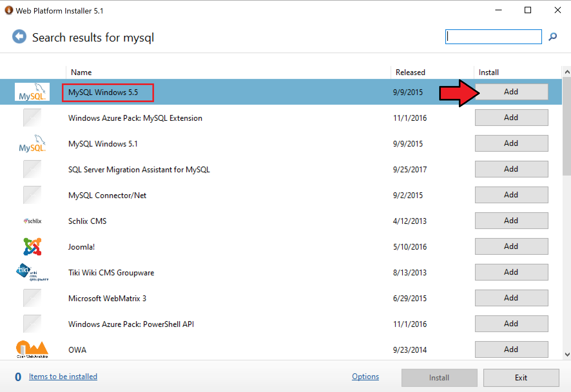The image size is (571, 392).
Task: Minimize the Web Platform Installer window
Action: pos(498,10)
